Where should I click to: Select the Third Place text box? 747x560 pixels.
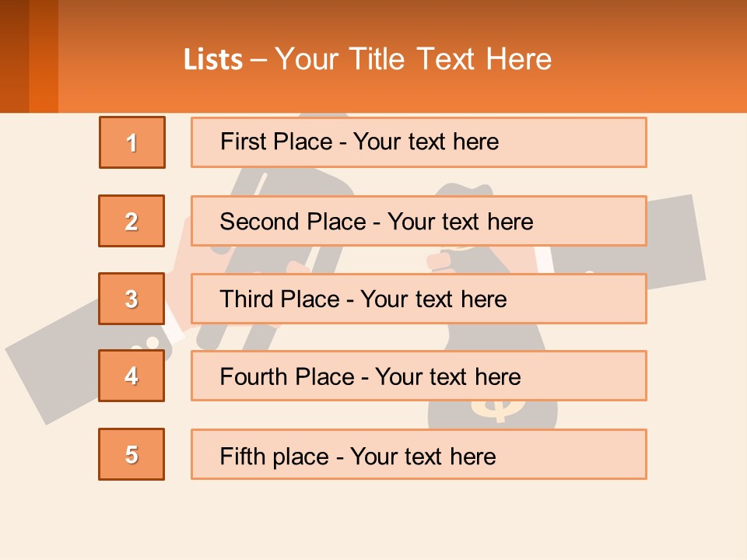click(419, 299)
